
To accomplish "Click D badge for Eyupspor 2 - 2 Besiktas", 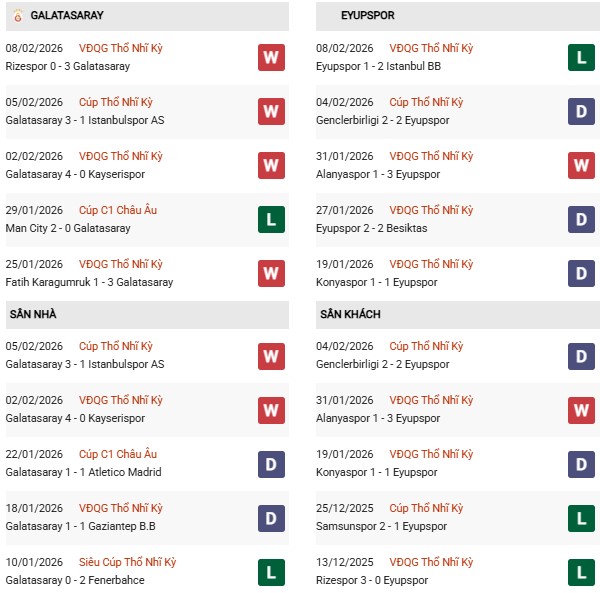I will [582, 219].
